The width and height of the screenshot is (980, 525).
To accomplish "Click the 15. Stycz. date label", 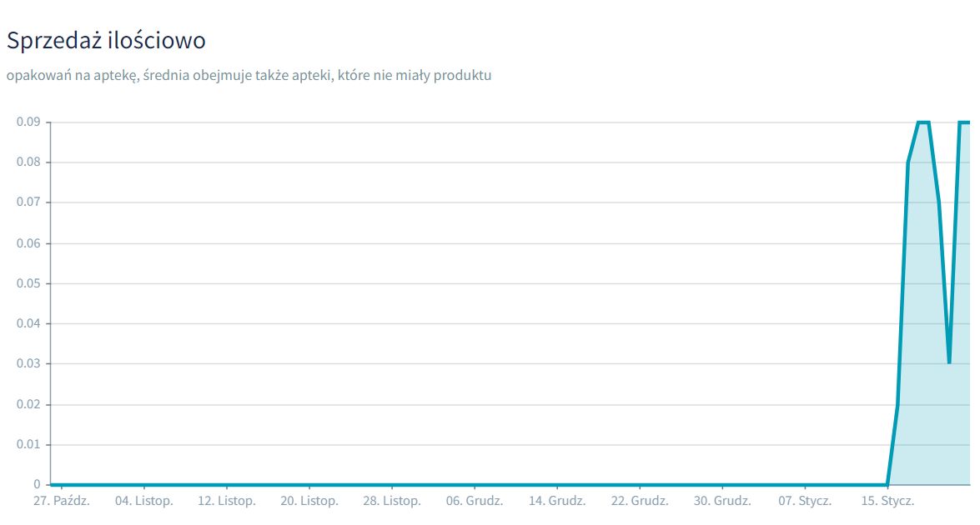I will tap(887, 502).
